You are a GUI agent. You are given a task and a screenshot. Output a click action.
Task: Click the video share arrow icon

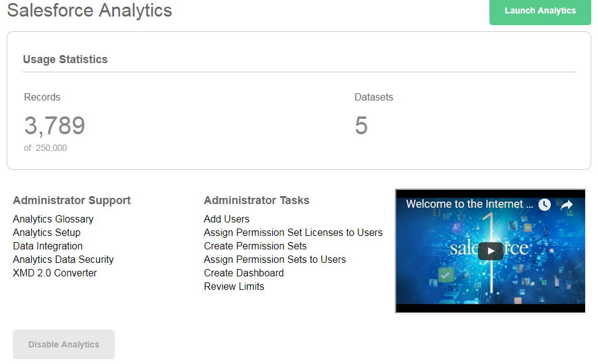coord(567,205)
